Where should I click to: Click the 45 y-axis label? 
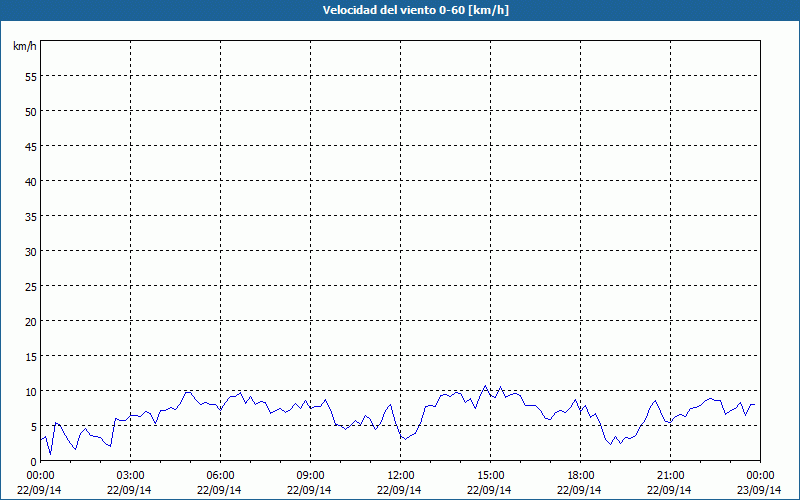(31, 146)
